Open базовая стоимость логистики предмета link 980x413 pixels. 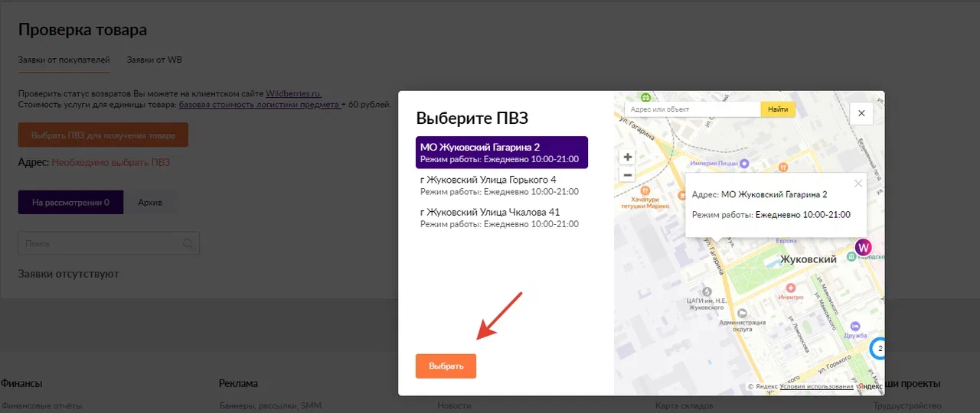click(x=260, y=105)
